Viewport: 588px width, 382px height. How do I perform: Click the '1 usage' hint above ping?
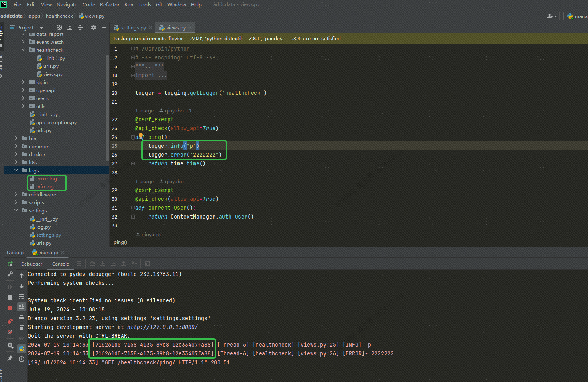[x=144, y=111]
